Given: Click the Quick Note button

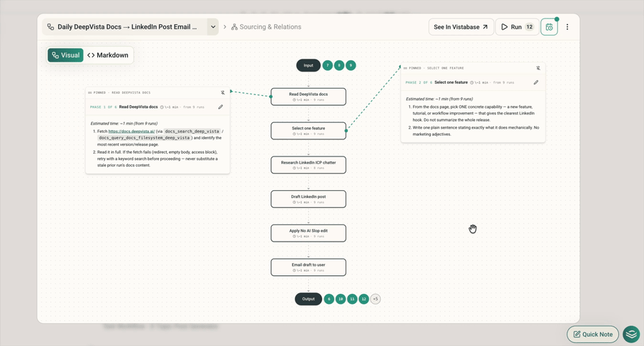Looking at the screenshot, I should click(592, 334).
